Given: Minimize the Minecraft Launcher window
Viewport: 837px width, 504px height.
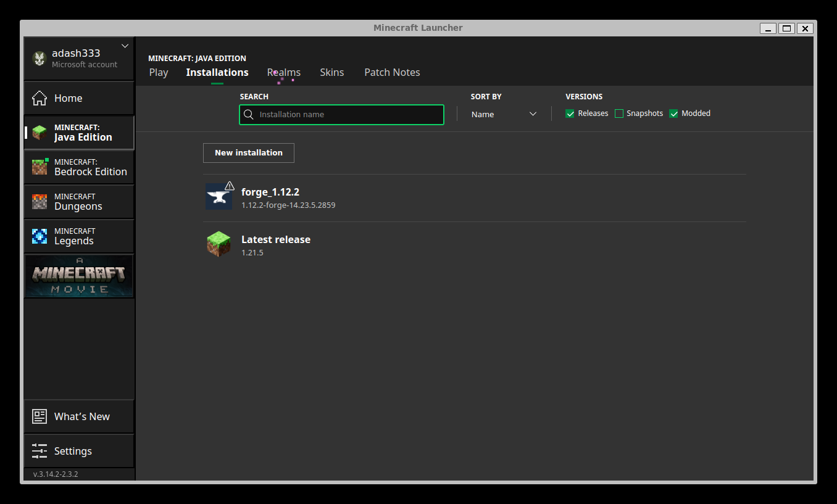Looking at the screenshot, I should [768, 28].
